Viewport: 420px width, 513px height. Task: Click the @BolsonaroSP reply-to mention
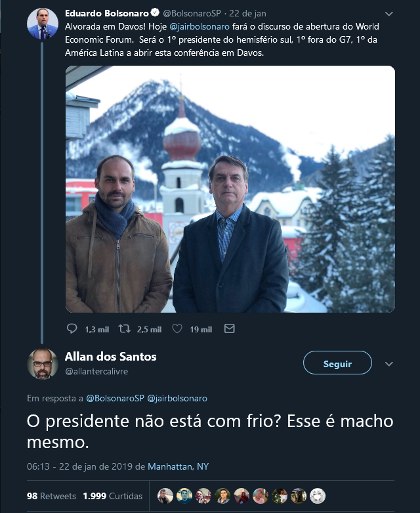[x=115, y=398]
